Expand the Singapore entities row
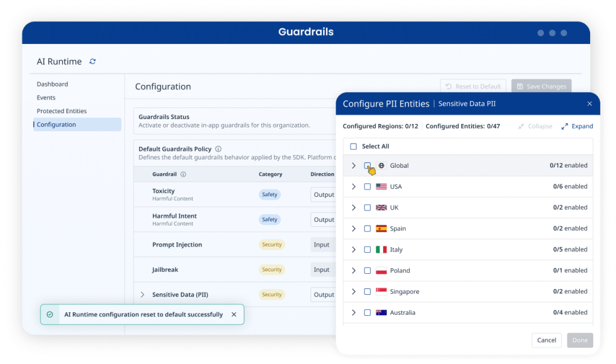Screen dimensions: 616x364 354,291
